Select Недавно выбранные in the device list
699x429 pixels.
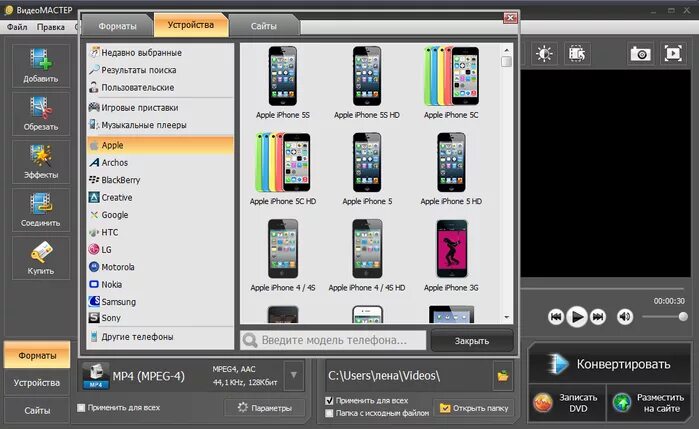point(160,53)
